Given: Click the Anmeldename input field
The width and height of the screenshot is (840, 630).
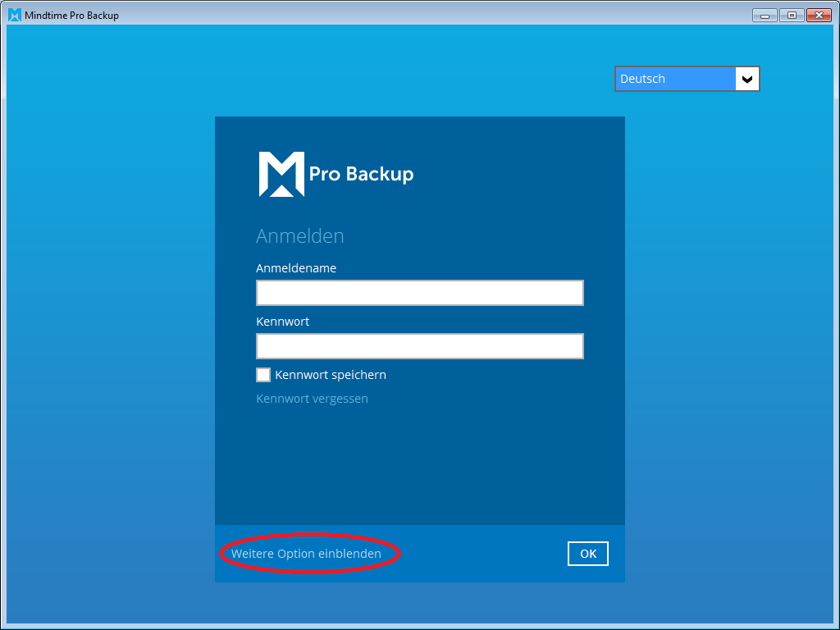Looking at the screenshot, I should [419, 293].
